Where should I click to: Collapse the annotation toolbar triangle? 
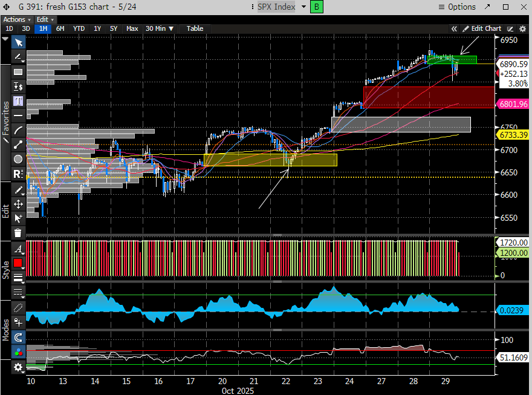coord(5,39)
